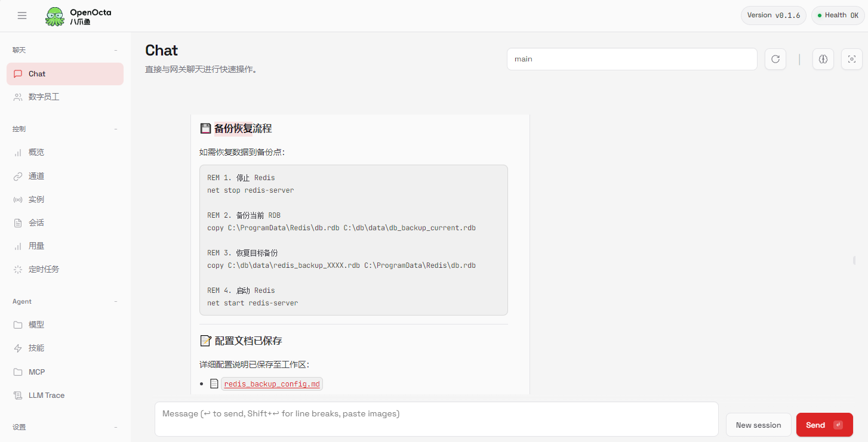The image size is (868, 442).
Task: Click the 概览 bar chart icon
Action: point(18,153)
